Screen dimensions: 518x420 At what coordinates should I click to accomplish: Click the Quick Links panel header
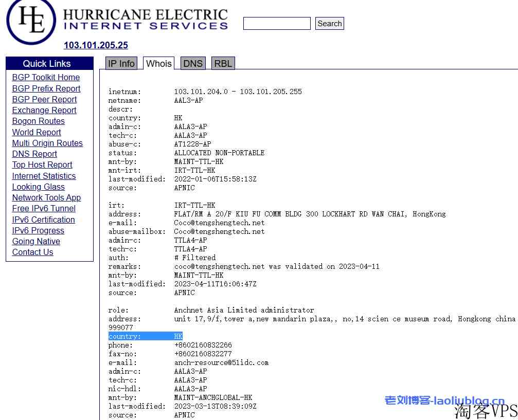coord(49,63)
